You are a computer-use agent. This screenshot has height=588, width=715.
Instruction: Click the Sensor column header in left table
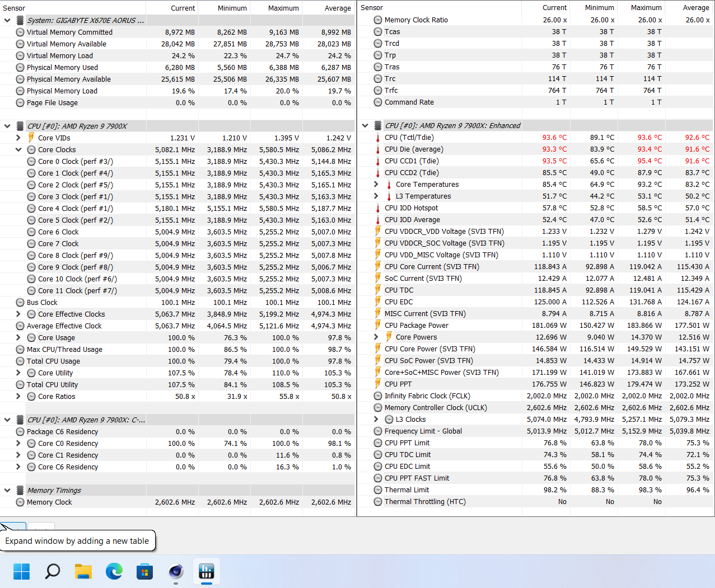click(73, 8)
